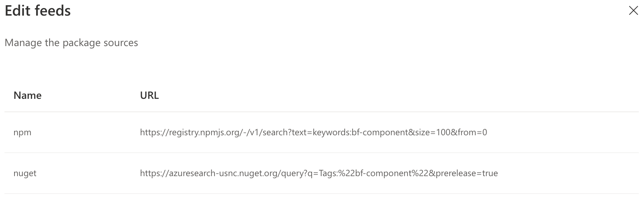Click the prerelease nuget query link
The width and height of the screenshot is (644, 217).
pos(319,173)
